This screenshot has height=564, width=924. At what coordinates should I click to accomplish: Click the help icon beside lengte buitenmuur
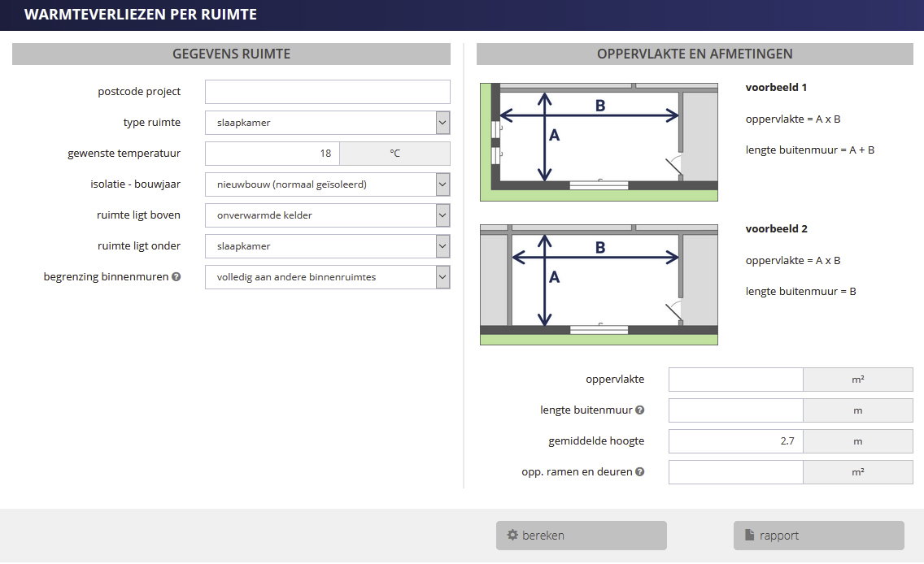[x=640, y=410]
